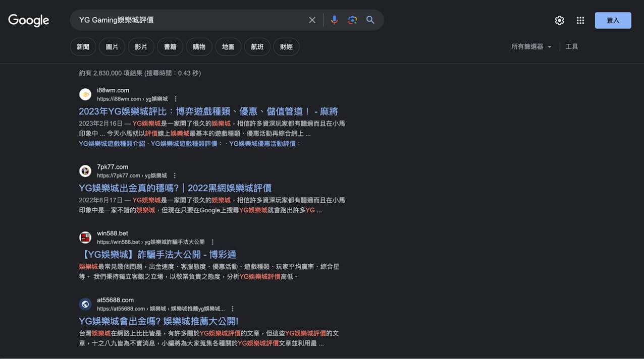Image resolution: width=644 pixels, height=359 pixels.
Task: Open Google Lens image search icon
Action: 352,20
